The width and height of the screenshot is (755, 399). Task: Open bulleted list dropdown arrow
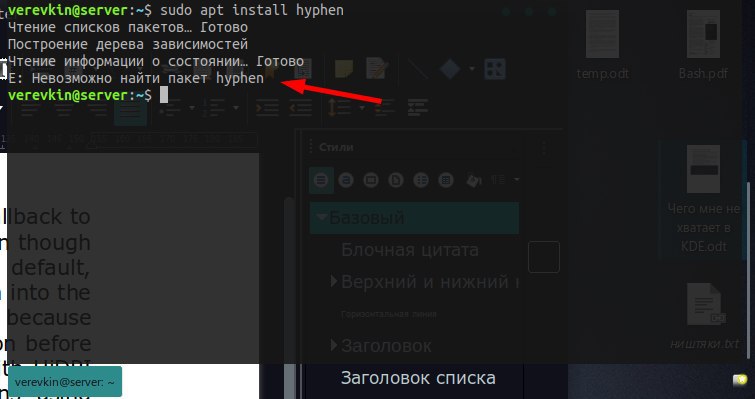(192, 108)
